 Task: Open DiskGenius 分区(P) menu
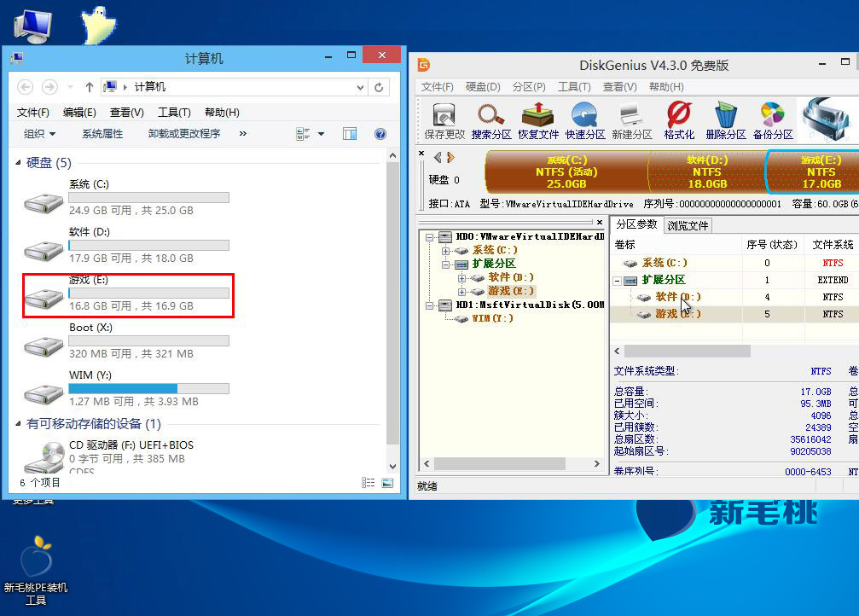[x=529, y=86]
